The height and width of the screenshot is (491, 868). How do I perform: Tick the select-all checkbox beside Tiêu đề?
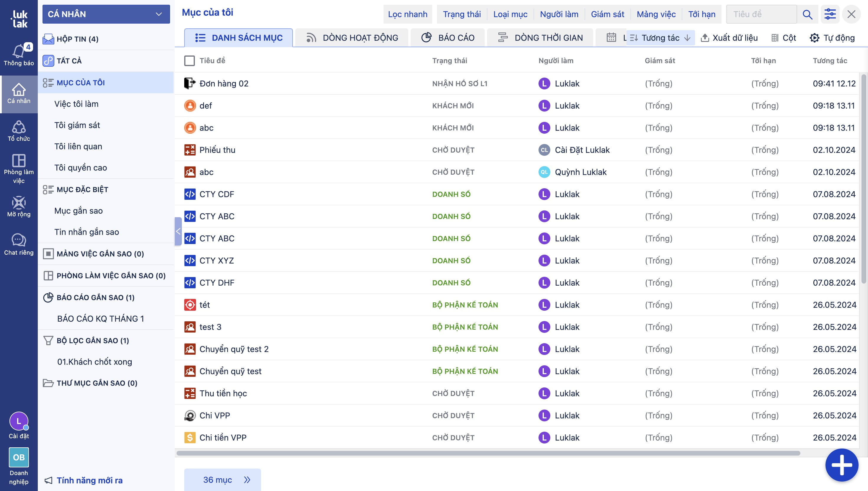tap(189, 61)
